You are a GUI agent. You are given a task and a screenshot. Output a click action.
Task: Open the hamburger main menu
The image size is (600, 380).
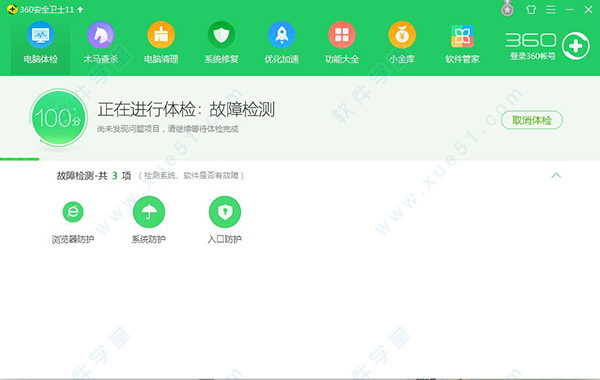[551, 10]
